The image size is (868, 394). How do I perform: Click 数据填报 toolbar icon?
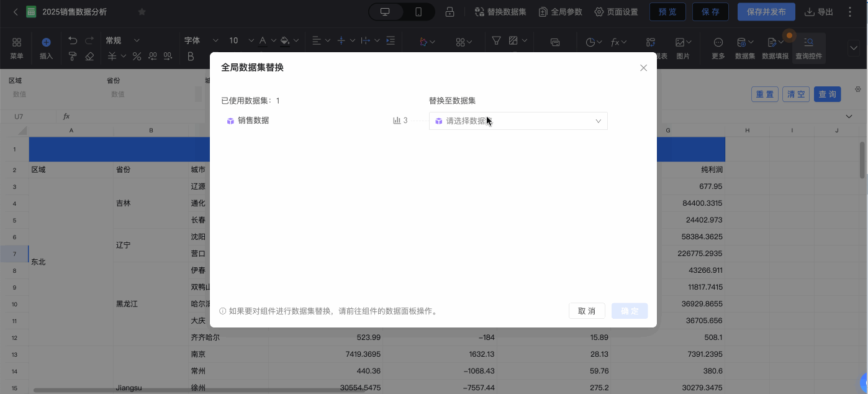click(775, 48)
